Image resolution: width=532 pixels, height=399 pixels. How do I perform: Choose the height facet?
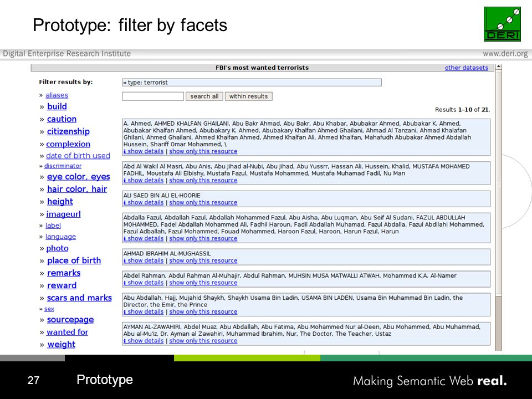click(60, 202)
